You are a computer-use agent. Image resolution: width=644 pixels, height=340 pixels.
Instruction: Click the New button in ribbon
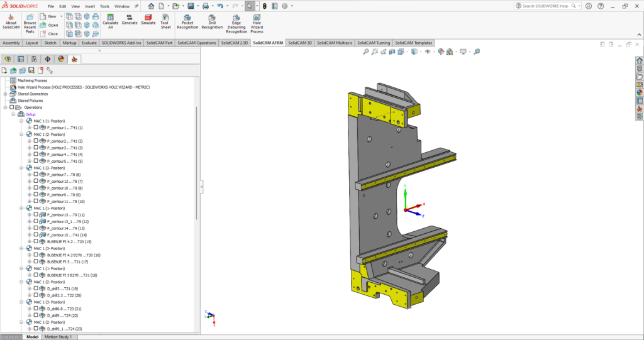[49, 16]
